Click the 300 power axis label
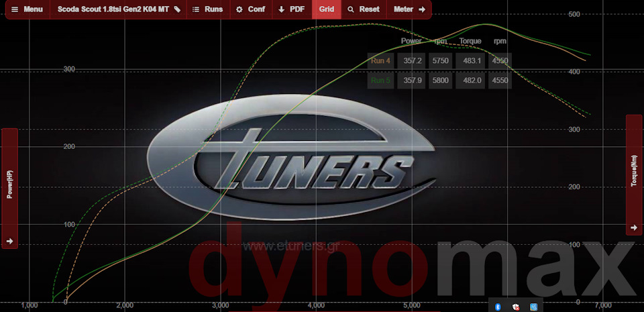 click(x=69, y=69)
